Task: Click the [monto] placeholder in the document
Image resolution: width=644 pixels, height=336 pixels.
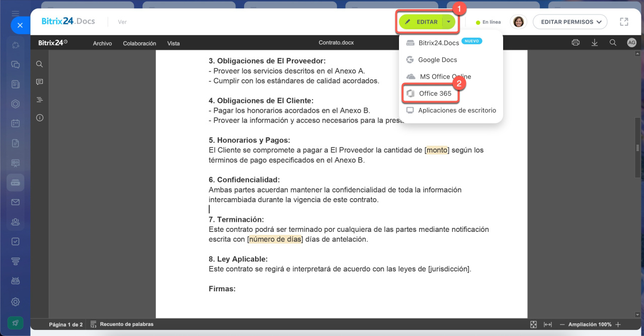Action: click(x=437, y=150)
